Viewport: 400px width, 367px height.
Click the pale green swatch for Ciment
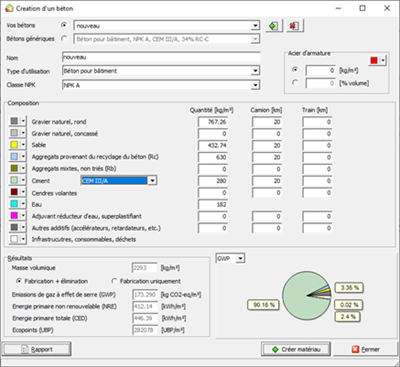pos(14,180)
